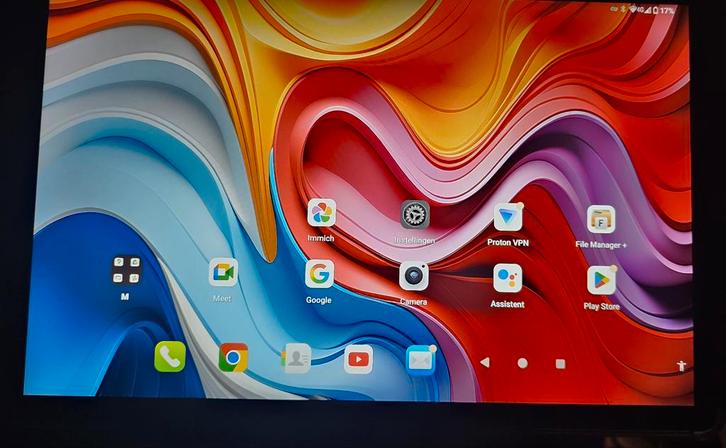This screenshot has height=448, width=726.
Task: Open File Manager + app
Action: (x=601, y=219)
